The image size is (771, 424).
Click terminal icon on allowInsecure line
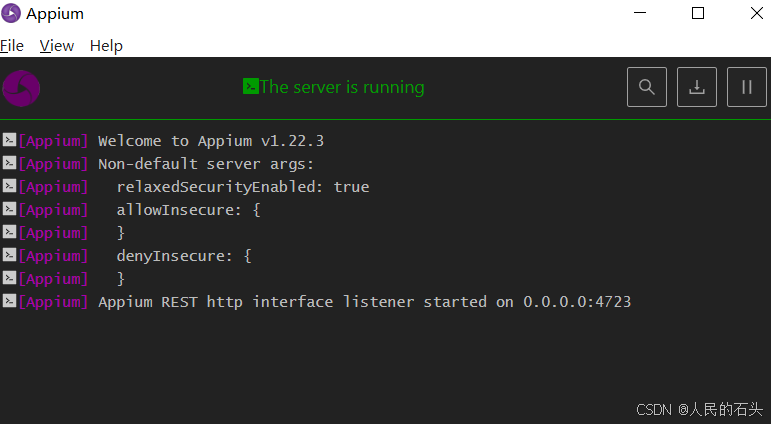pos(9,209)
